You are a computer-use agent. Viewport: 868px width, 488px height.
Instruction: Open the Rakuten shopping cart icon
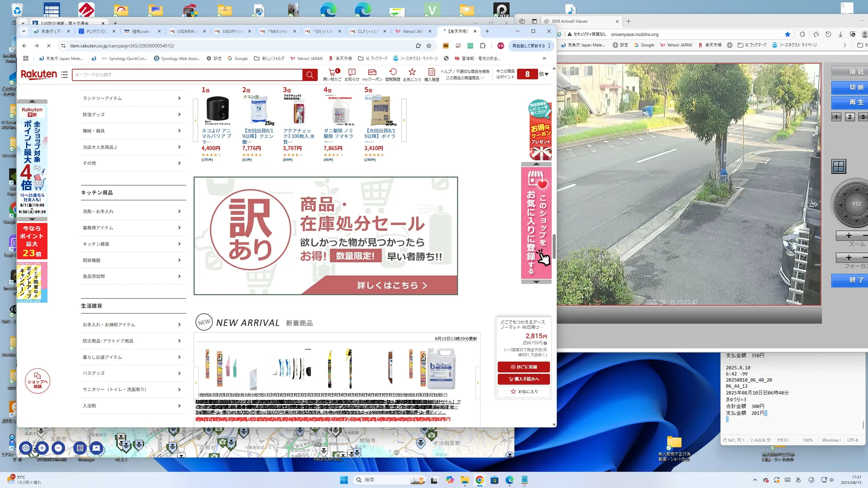pos(332,72)
